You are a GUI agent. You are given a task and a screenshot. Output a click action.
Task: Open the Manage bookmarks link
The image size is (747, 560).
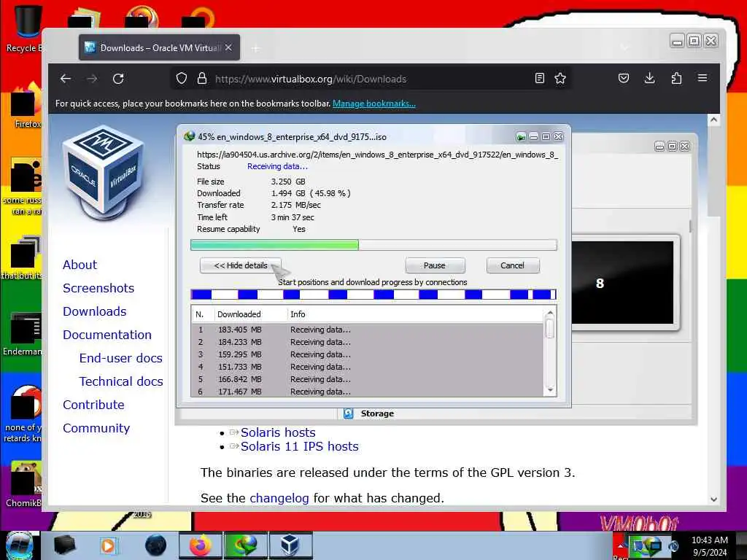tap(374, 104)
